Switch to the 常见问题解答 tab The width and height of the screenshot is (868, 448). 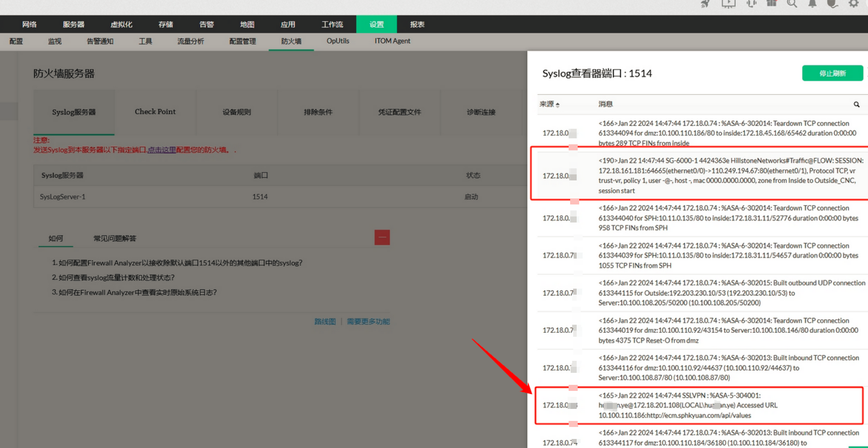(x=115, y=239)
